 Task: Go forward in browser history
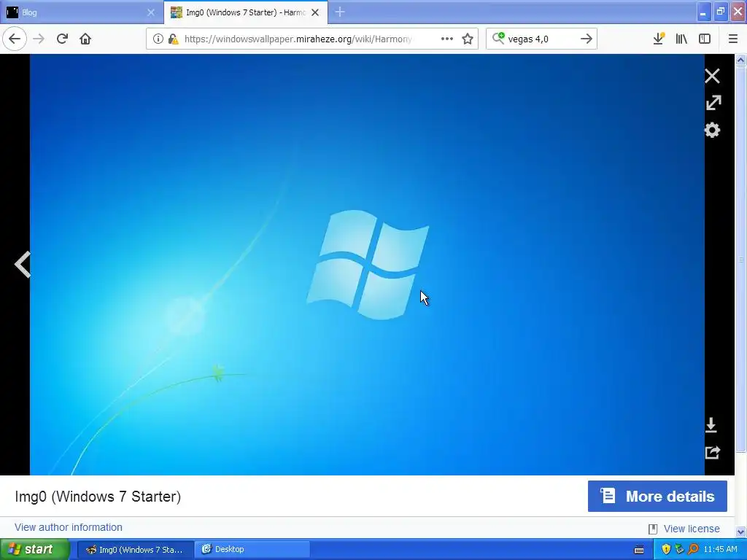pyautogui.click(x=39, y=39)
